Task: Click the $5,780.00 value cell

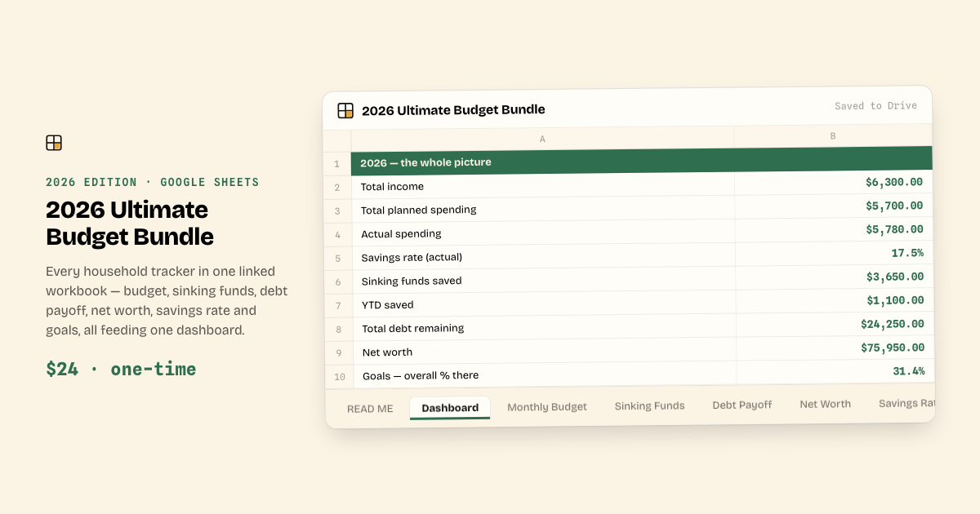Action: 834,230
